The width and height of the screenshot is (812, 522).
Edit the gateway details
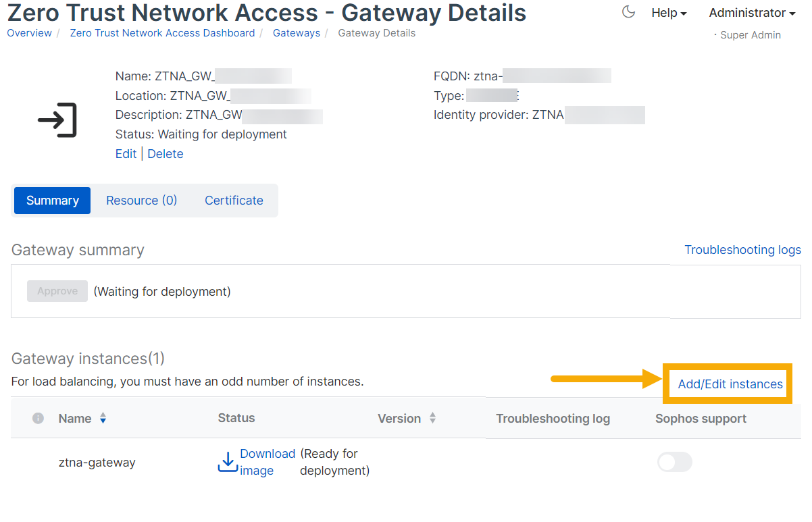[x=126, y=153]
